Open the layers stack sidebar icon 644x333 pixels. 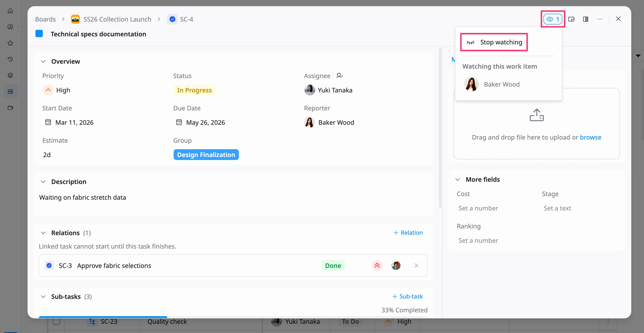(x=10, y=75)
